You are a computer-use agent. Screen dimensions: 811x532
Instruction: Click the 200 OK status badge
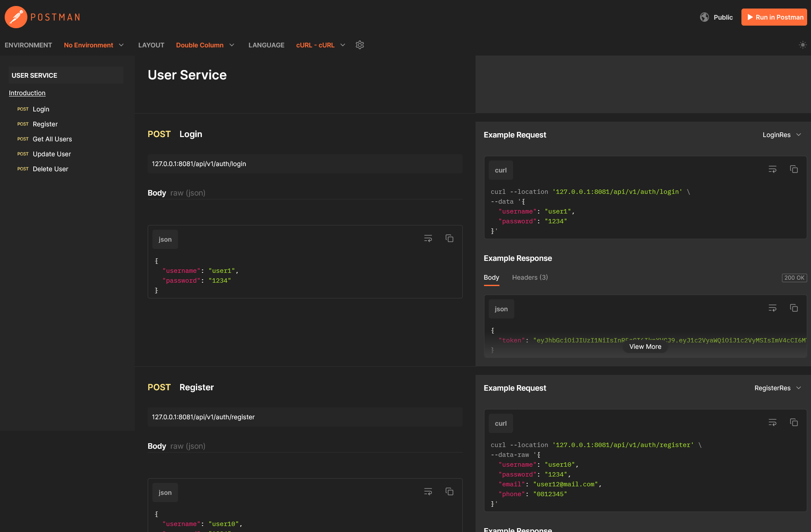(794, 278)
